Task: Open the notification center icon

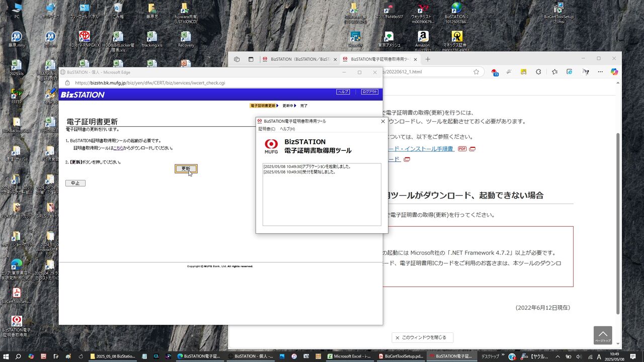Action: coord(633,356)
